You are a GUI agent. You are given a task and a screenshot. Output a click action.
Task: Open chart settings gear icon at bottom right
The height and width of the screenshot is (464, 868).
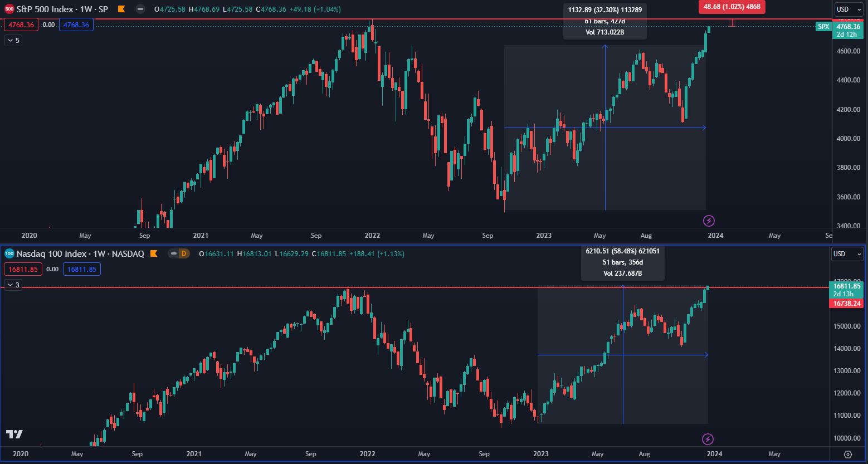tap(848, 454)
